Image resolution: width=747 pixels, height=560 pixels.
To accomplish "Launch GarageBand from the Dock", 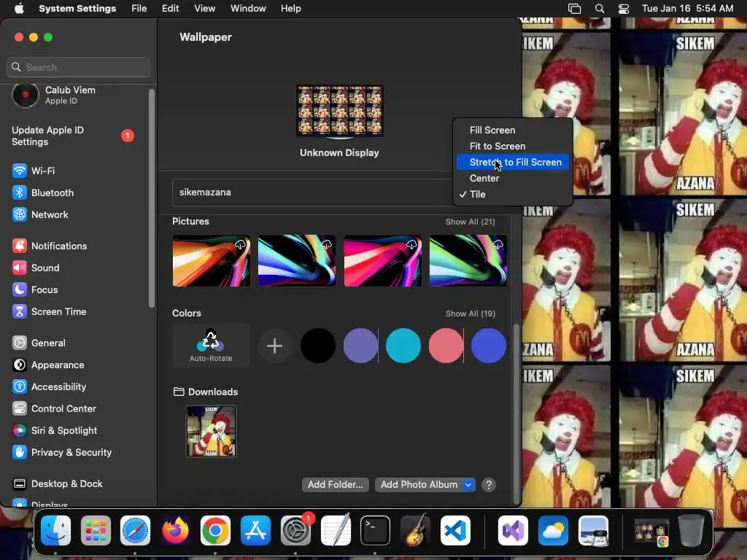I will coord(415,531).
